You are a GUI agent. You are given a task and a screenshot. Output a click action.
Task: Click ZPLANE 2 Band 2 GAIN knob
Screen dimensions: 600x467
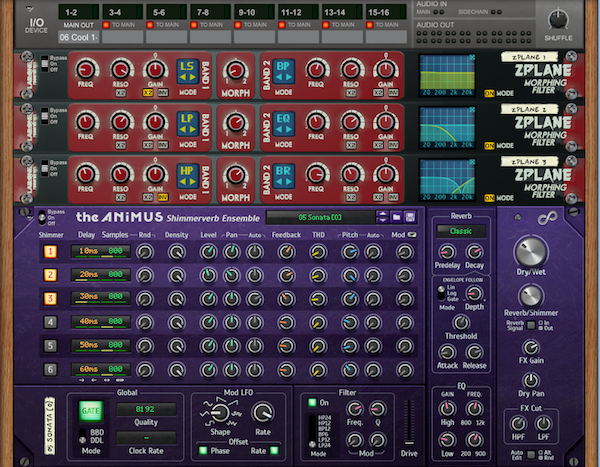[x=386, y=122]
